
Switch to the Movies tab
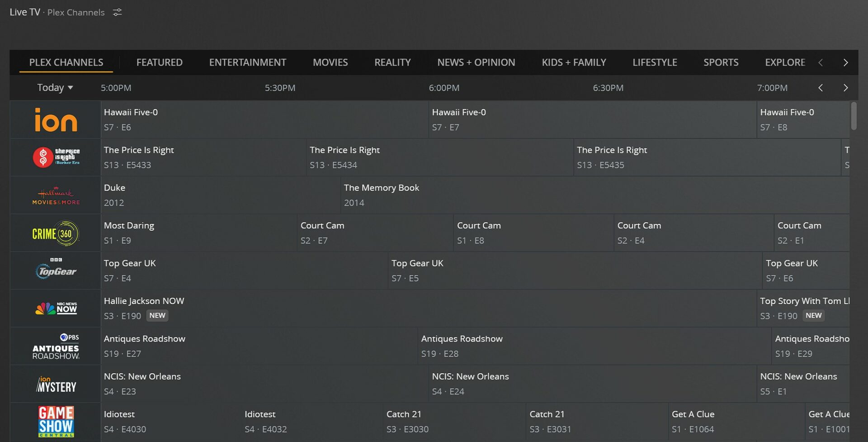pos(330,62)
